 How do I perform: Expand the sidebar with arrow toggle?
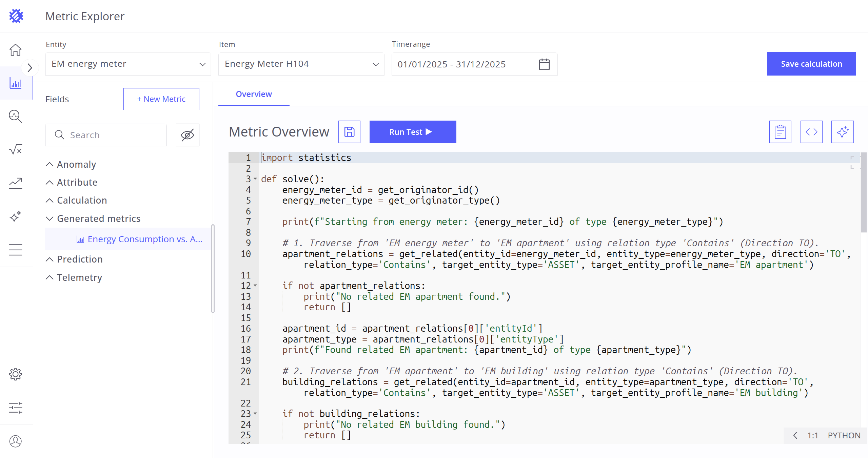pyautogui.click(x=29, y=68)
